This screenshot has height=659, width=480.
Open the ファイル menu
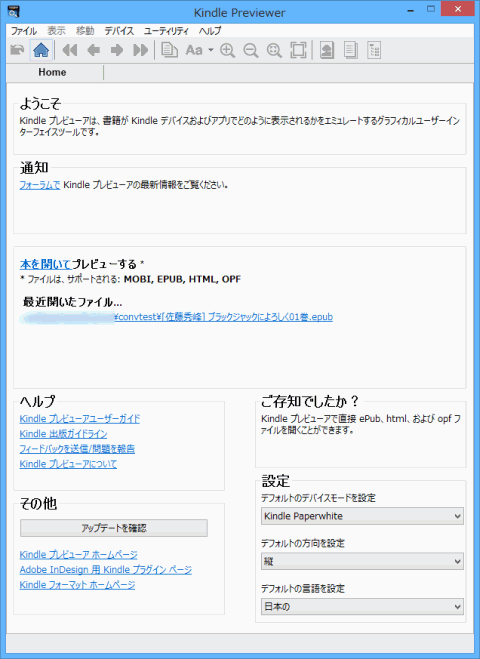[24, 31]
